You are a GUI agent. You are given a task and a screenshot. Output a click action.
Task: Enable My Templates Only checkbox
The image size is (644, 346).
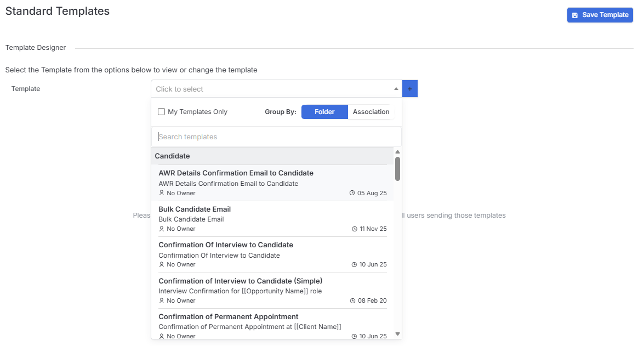point(161,112)
